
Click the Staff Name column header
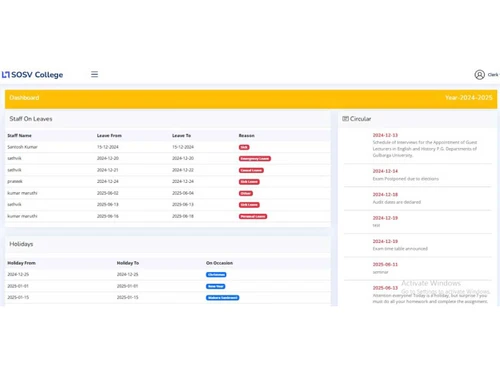click(19, 136)
